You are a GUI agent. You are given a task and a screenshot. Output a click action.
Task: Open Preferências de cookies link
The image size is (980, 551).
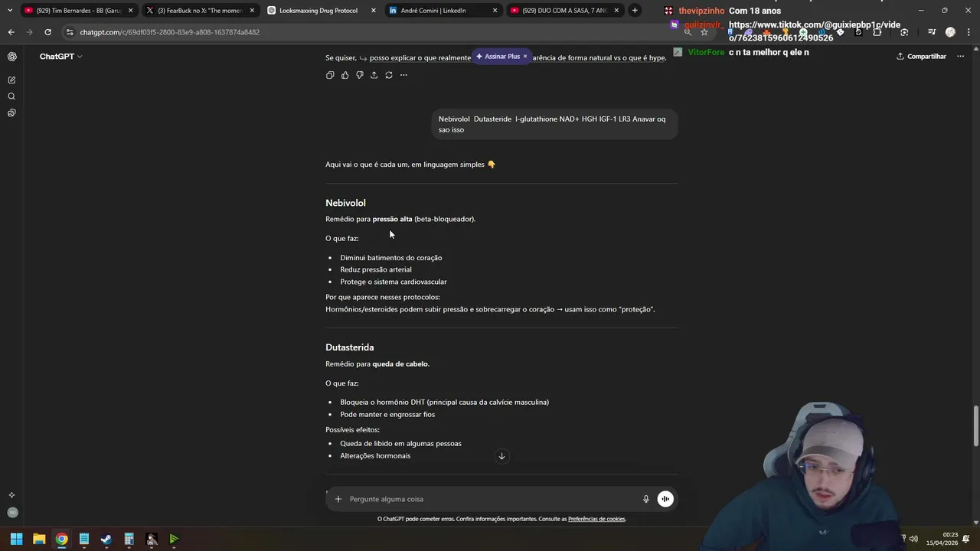click(x=596, y=519)
